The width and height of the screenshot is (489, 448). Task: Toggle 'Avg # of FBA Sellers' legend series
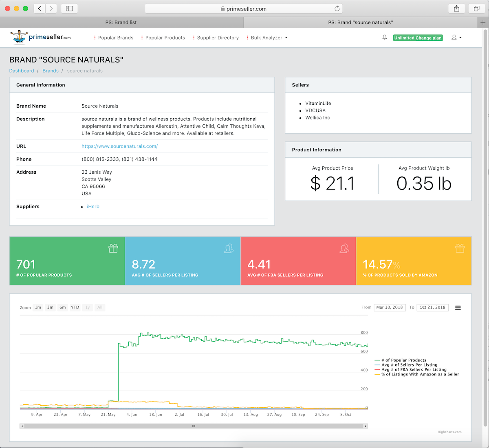coord(414,370)
